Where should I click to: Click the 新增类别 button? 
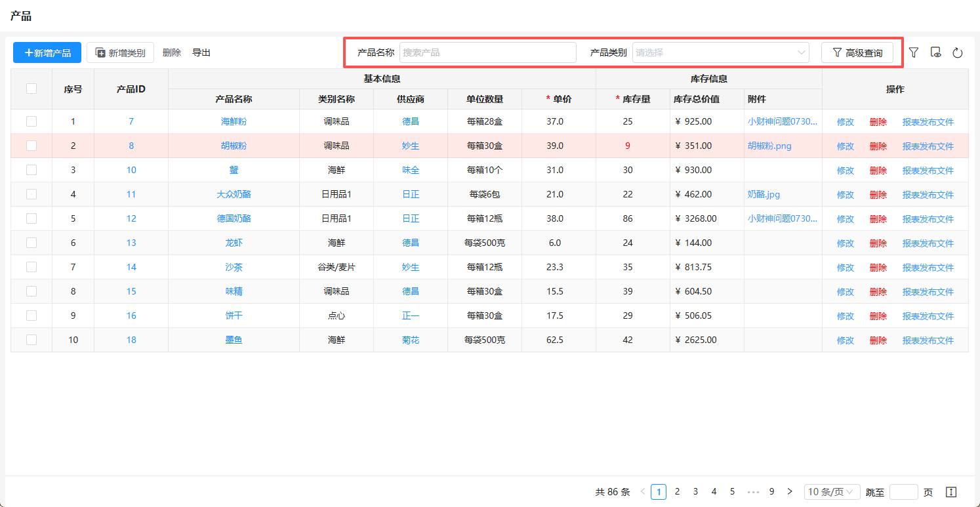[120, 52]
